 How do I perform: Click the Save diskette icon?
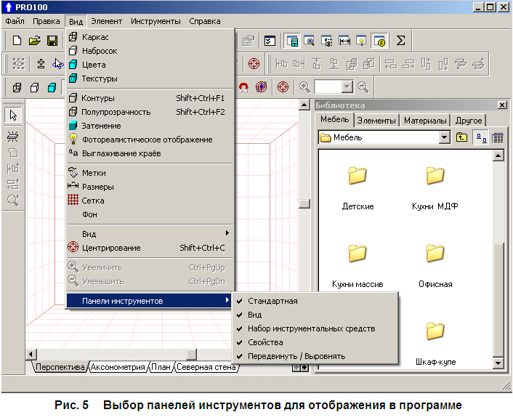click(x=52, y=41)
